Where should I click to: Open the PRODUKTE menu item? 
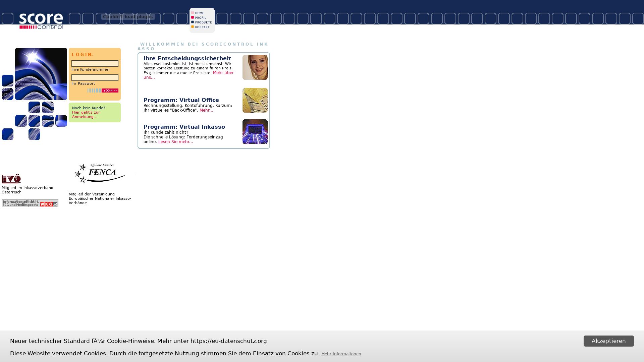point(202,22)
